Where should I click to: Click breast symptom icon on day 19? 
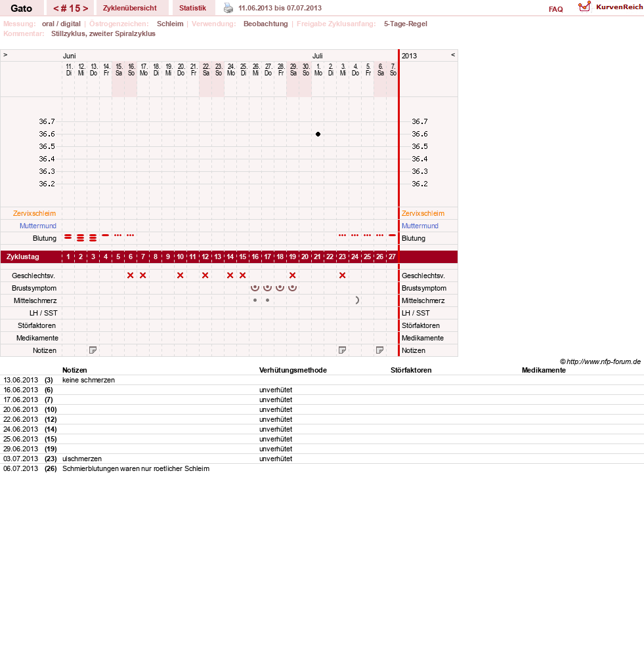[293, 287]
